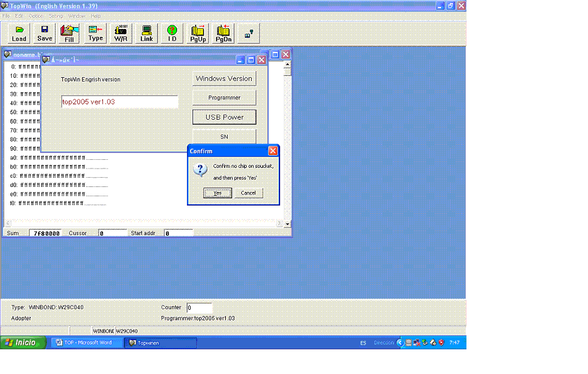The width and height of the screenshot is (588, 374).
Task: Click the horizontal scroll-right arrow in noname window
Action: 279,223
